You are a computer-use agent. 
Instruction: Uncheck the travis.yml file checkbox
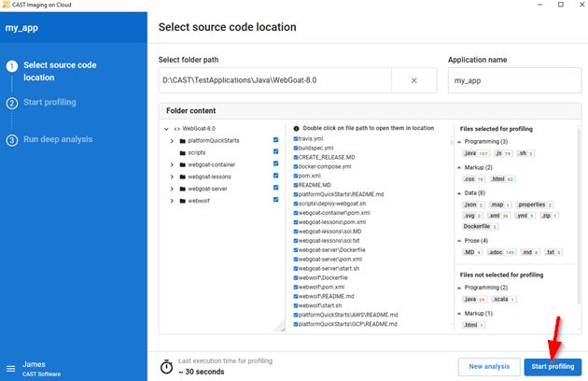pyautogui.click(x=296, y=138)
